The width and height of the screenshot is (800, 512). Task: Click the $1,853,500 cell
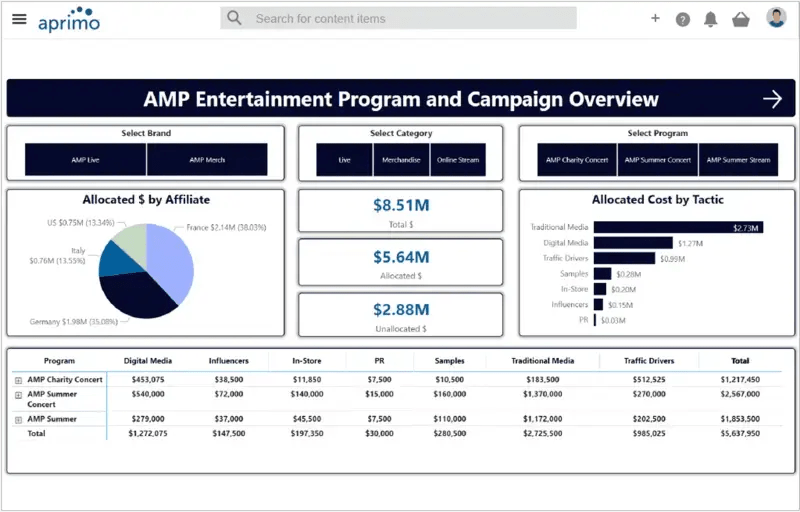coord(740,419)
